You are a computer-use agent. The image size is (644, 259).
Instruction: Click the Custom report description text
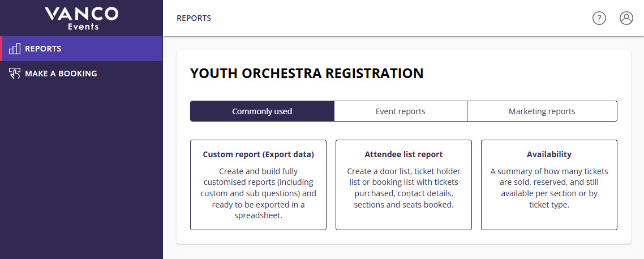click(258, 193)
